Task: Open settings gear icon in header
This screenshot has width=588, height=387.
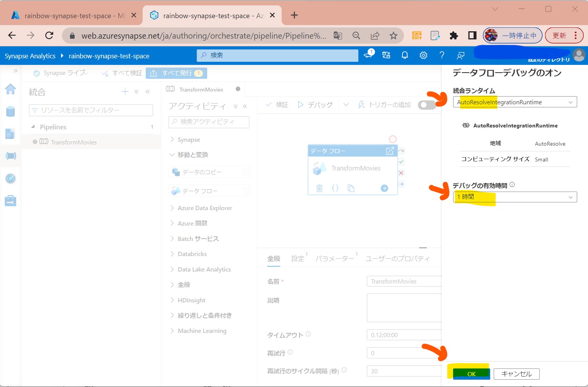Action: (x=423, y=56)
